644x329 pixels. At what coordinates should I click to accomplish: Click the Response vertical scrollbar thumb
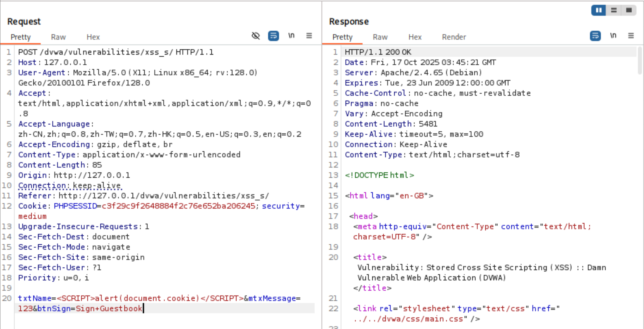(640, 61)
